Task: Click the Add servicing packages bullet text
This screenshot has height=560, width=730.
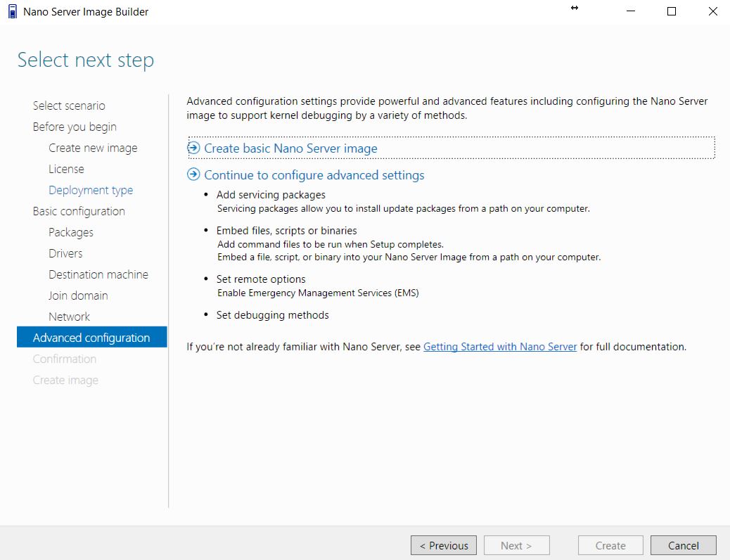Action: pyautogui.click(x=271, y=195)
